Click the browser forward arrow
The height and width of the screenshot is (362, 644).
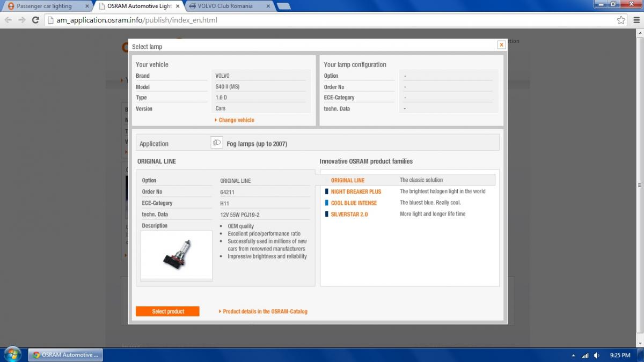[22, 20]
